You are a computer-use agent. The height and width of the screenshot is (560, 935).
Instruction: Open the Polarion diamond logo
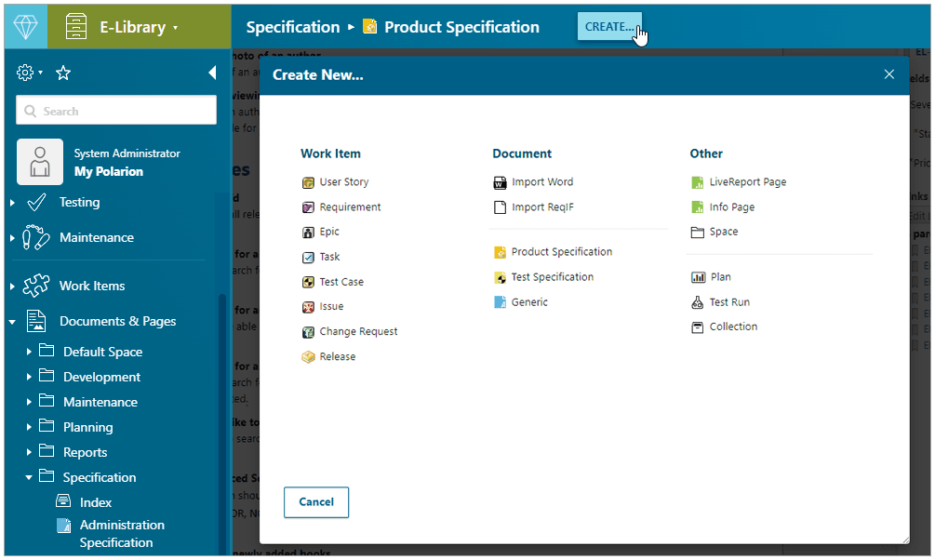point(23,25)
